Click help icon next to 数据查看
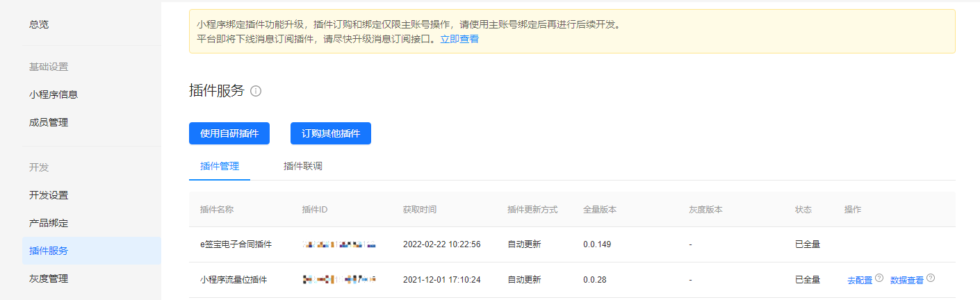 (931, 278)
